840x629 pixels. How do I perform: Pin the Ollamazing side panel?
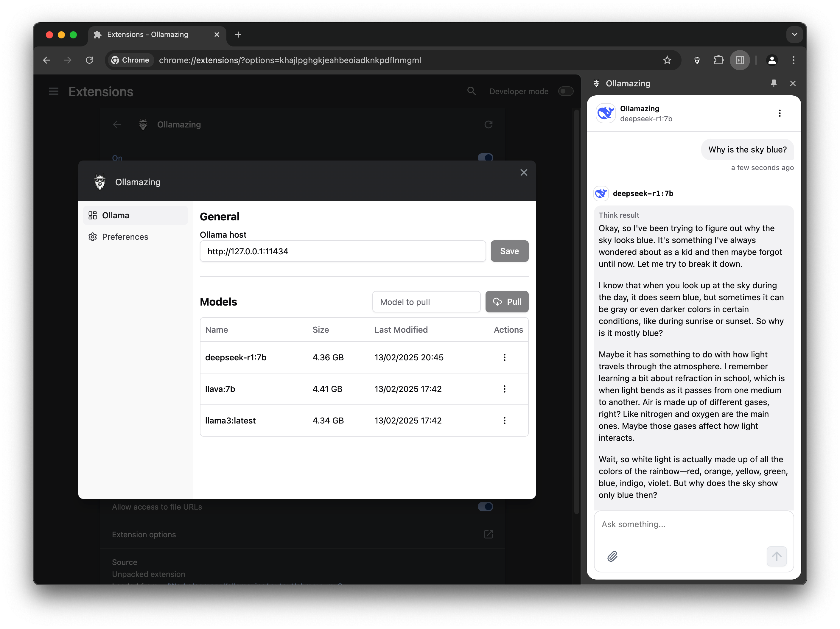[774, 83]
